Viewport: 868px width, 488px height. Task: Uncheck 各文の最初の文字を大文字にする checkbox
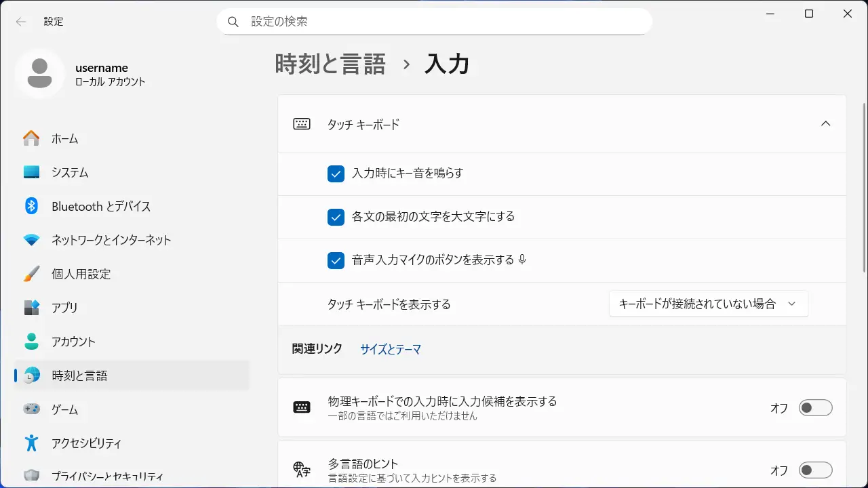click(x=336, y=217)
